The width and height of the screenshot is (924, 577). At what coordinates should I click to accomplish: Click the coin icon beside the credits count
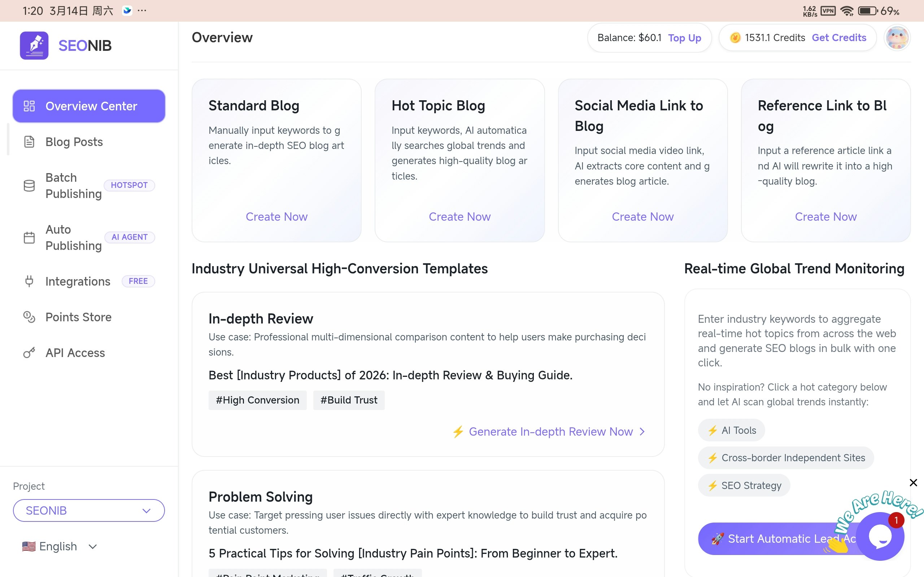[736, 38]
